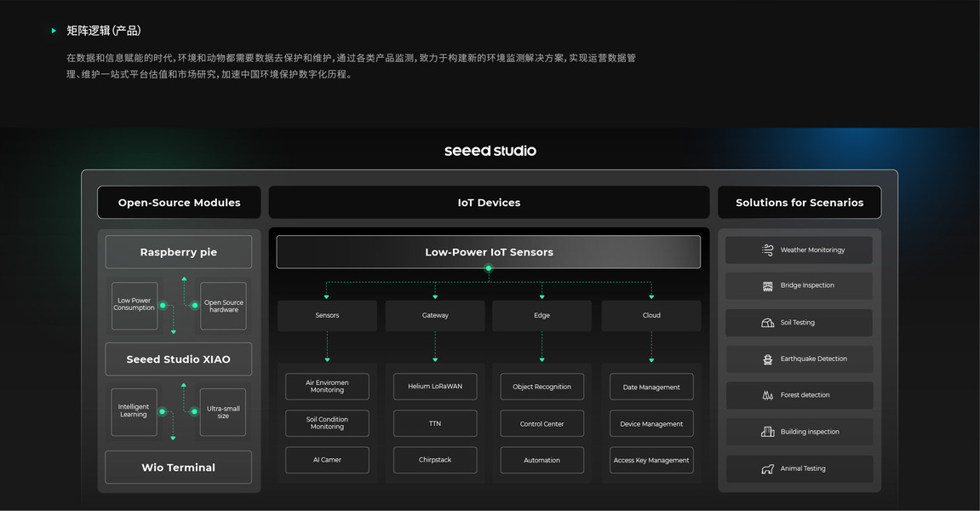Click the green dot beside Ultra-small size

pyautogui.click(x=194, y=411)
